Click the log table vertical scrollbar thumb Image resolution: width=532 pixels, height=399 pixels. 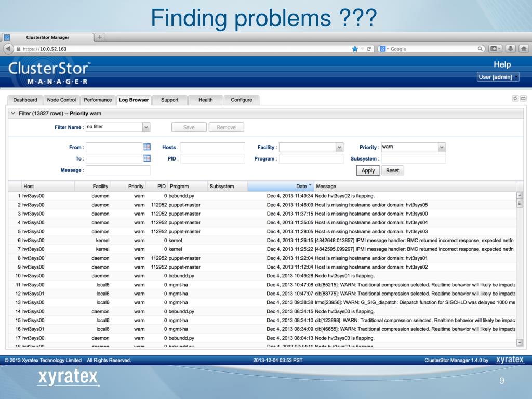[520, 203]
